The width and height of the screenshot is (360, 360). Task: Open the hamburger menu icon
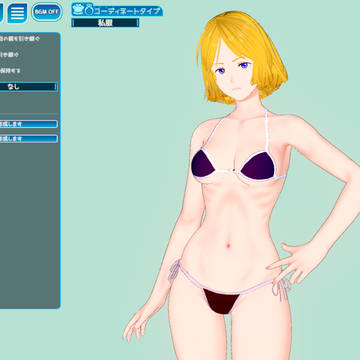click(17, 13)
